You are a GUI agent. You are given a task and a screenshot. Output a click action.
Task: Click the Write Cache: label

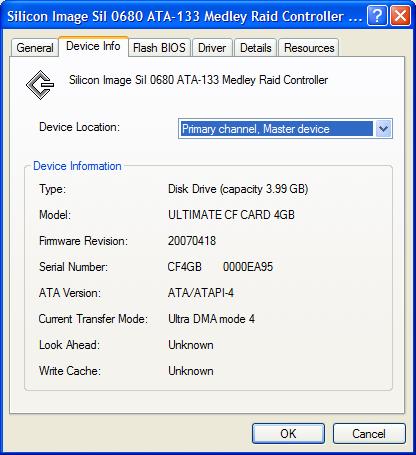(x=70, y=371)
